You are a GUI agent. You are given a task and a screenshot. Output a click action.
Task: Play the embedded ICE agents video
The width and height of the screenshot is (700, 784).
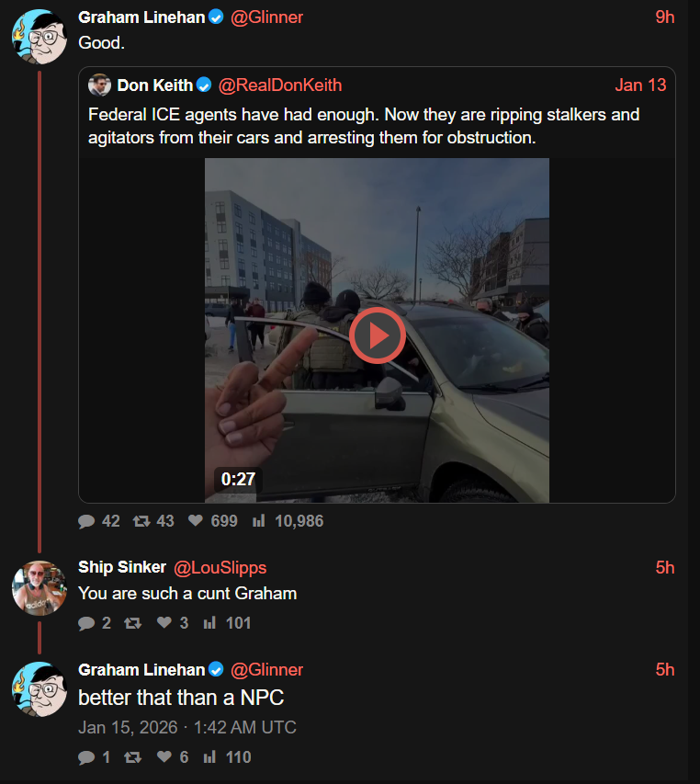[x=377, y=335]
